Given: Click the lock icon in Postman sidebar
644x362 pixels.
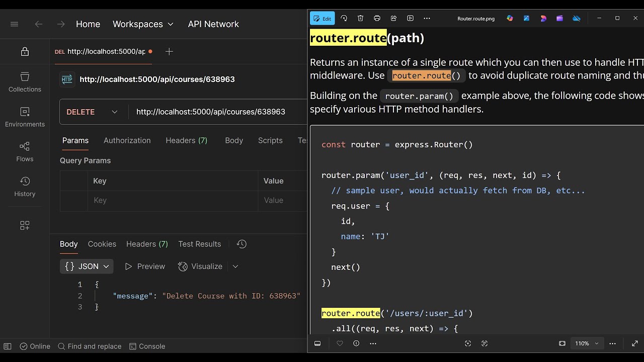Looking at the screenshot, I should click(x=25, y=52).
